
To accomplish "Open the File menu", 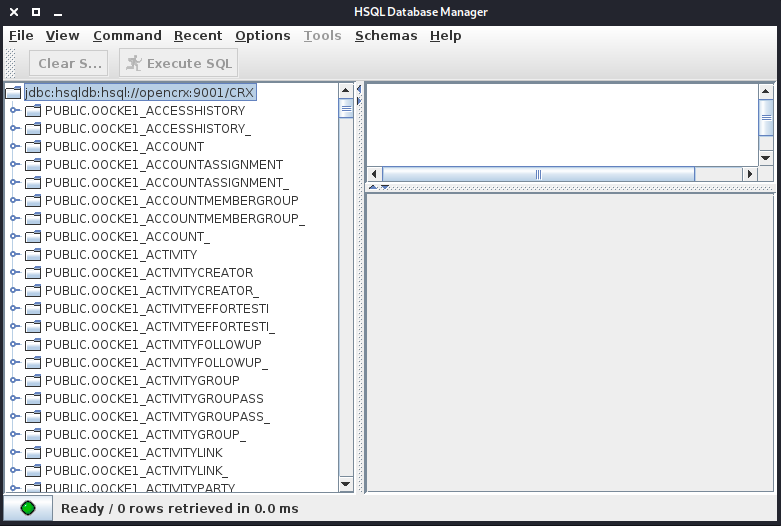I will point(21,36).
